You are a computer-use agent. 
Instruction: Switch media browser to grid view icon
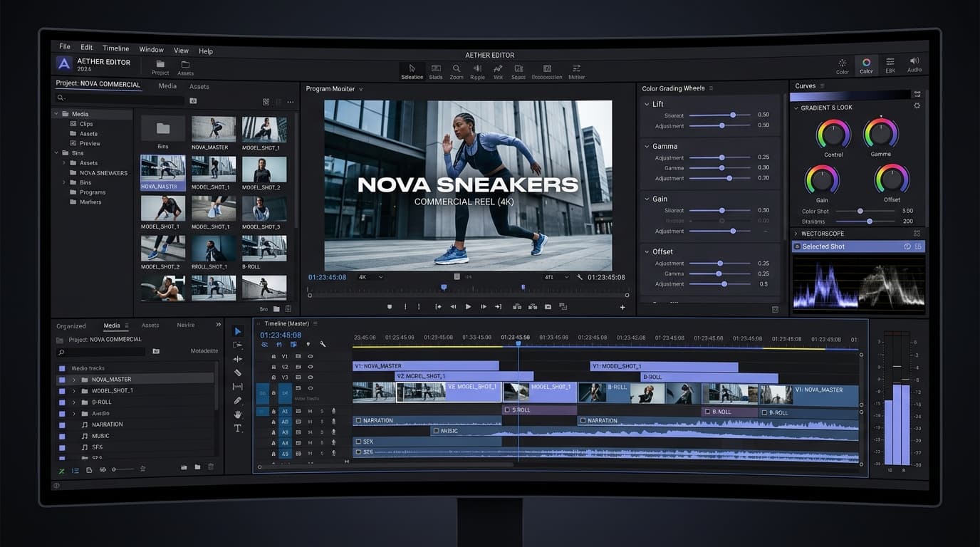tap(266, 102)
